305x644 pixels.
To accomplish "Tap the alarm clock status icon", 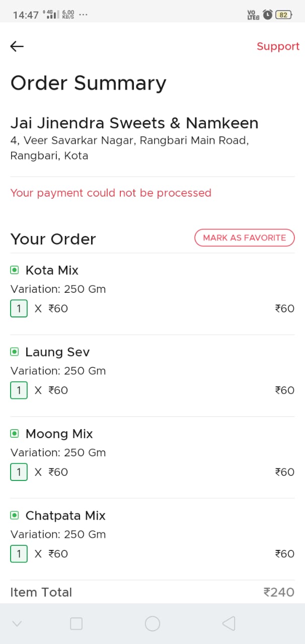I will (x=268, y=15).
